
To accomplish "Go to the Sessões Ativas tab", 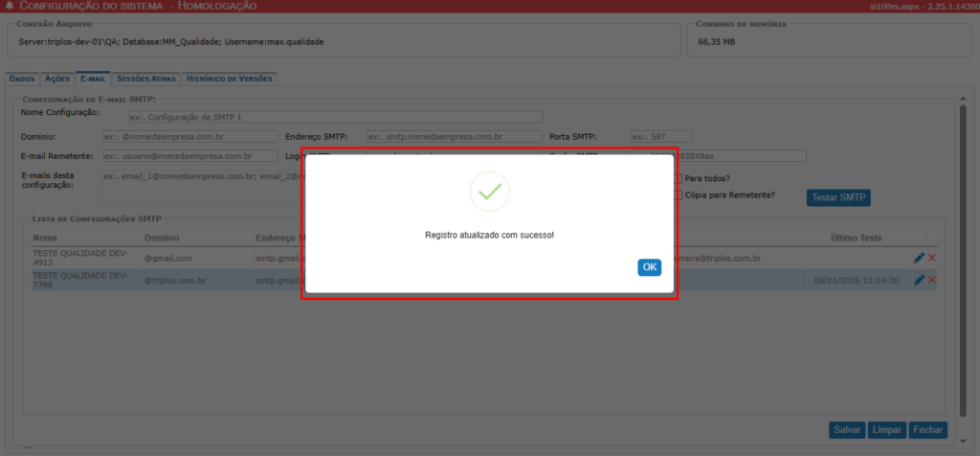I will (x=146, y=79).
